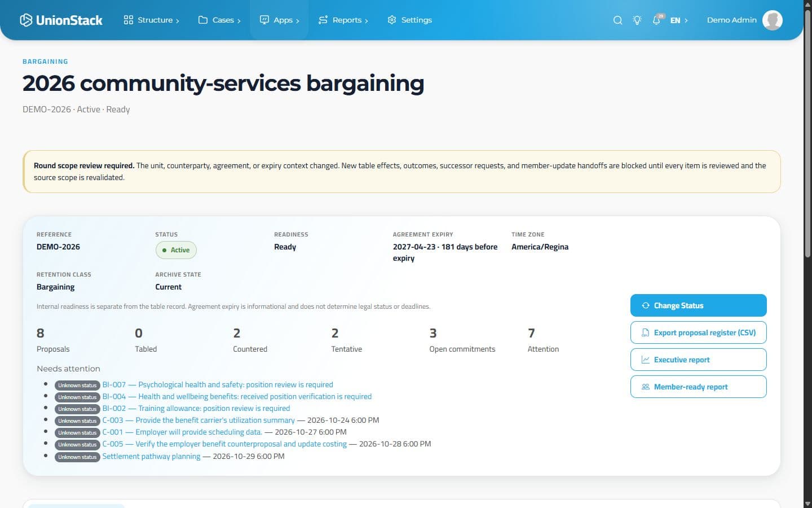Open C-005 counterproposal costing link

pyautogui.click(x=224, y=444)
